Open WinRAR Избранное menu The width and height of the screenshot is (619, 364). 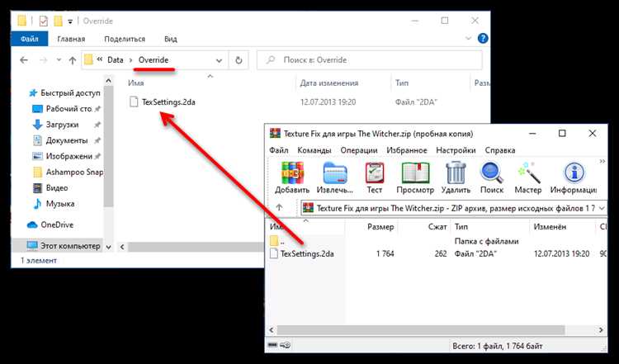click(x=407, y=150)
